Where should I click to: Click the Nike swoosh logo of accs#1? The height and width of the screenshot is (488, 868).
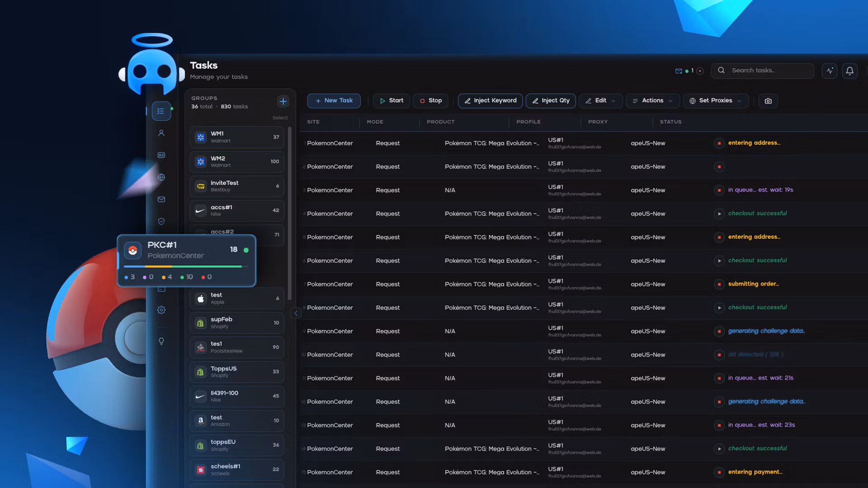click(x=201, y=210)
